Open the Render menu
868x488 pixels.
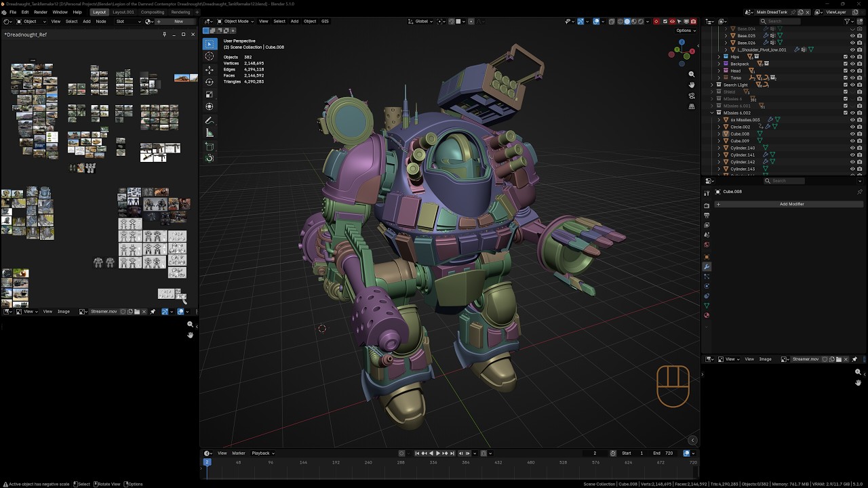coord(41,12)
